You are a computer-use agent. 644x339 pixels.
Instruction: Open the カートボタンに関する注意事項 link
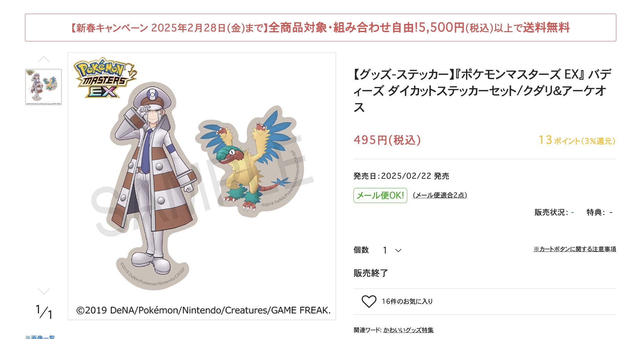point(575,249)
